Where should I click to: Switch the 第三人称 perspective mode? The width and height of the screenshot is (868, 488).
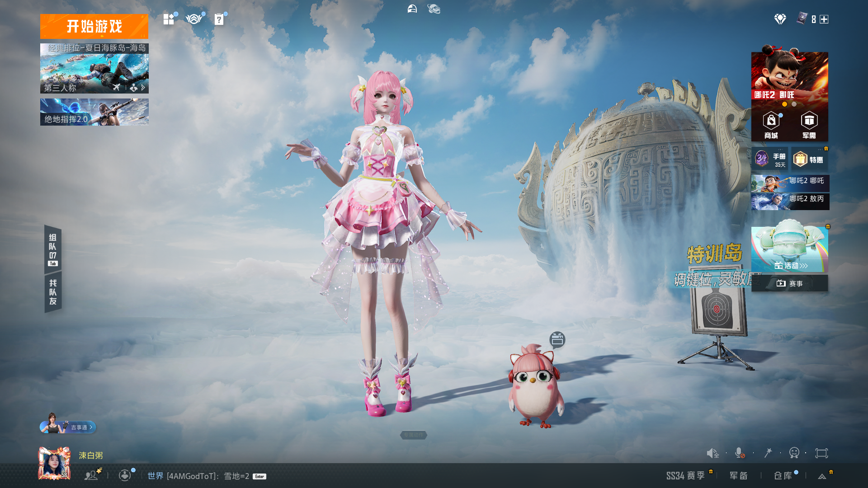coord(60,88)
